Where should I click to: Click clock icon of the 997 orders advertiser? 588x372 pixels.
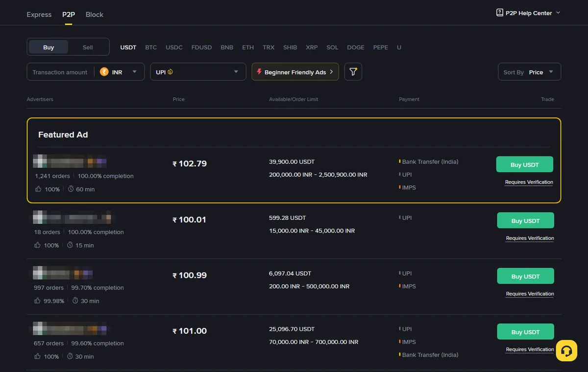click(x=75, y=301)
